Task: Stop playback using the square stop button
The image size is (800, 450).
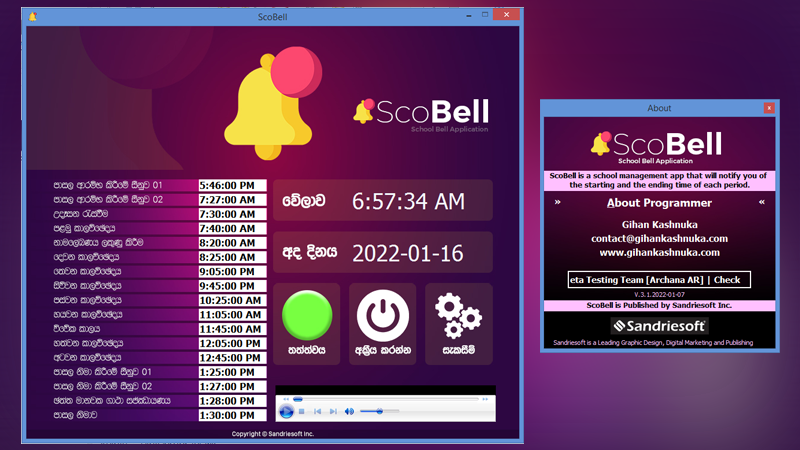Action: [x=302, y=411]
